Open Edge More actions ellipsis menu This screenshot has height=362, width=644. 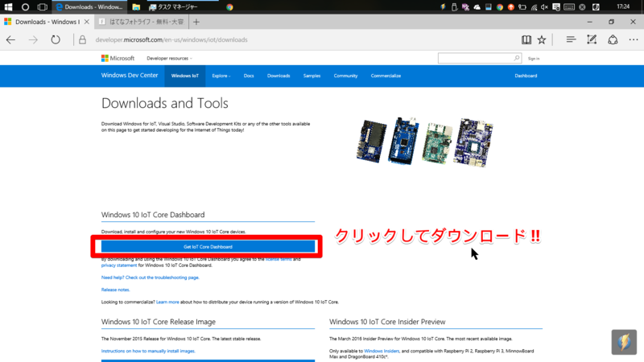tap(634, 39)
